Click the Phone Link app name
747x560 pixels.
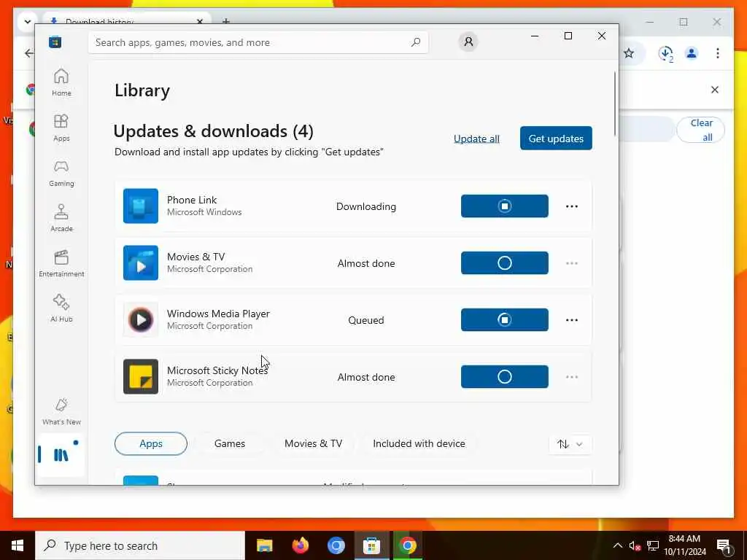192,200
